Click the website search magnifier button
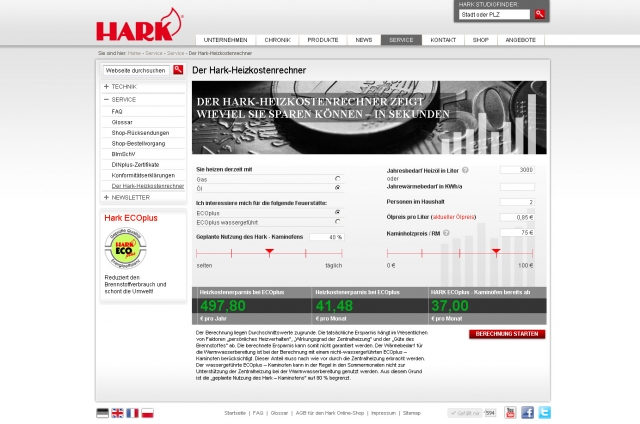The width and height of the screenshot is (640, 424). point(178,70)
